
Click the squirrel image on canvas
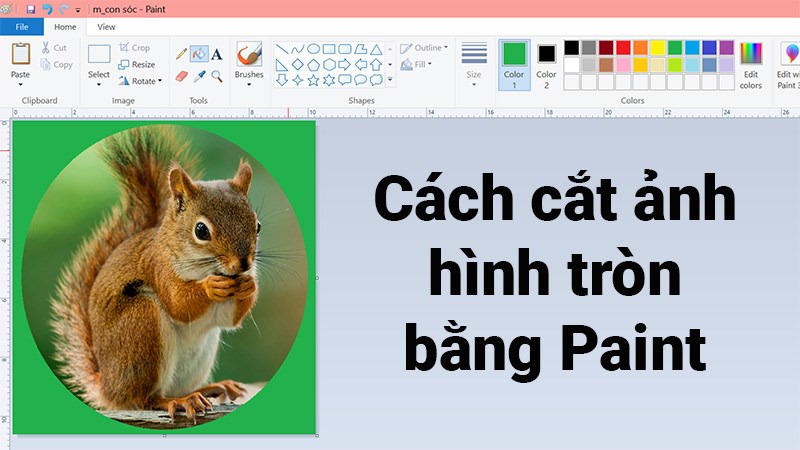164,277
